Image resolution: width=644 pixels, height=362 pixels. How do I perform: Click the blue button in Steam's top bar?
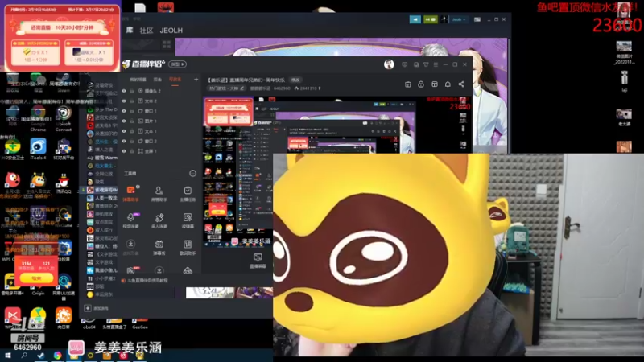(x=415, y=19)
